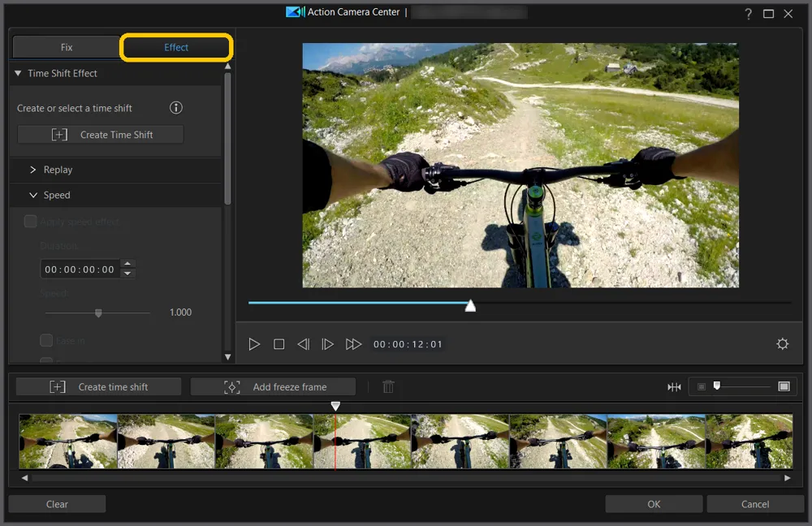Click the left panel scroll up arrow

pos(228,67)
